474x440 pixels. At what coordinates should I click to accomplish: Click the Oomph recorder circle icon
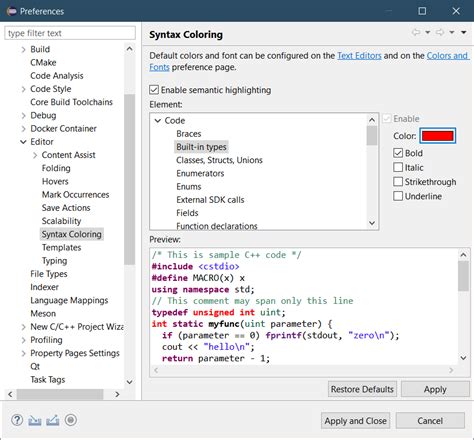click(71, 420)
